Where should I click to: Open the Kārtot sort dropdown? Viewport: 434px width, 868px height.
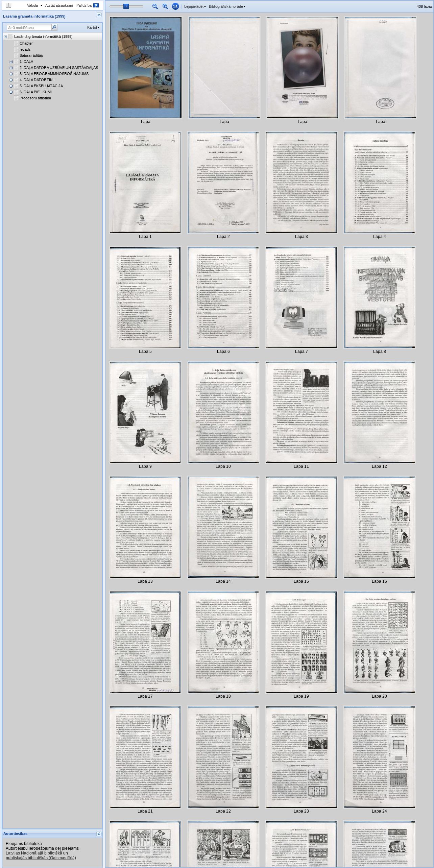tap(93, 27)
